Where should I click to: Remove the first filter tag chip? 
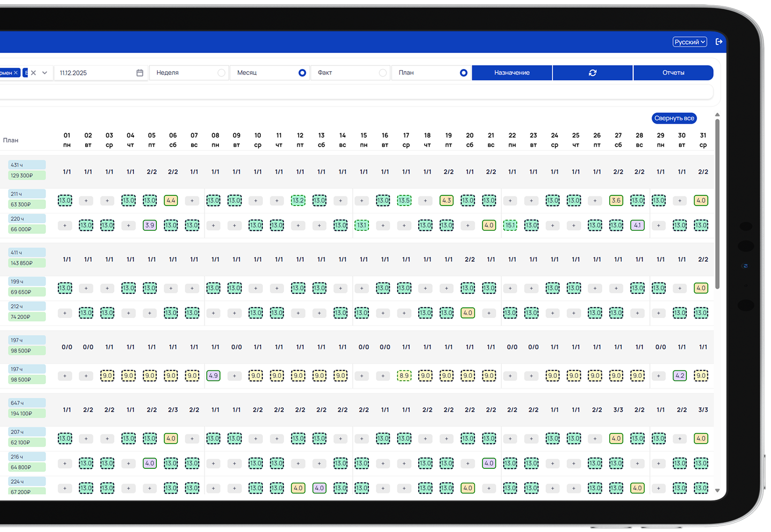(16, 73)
